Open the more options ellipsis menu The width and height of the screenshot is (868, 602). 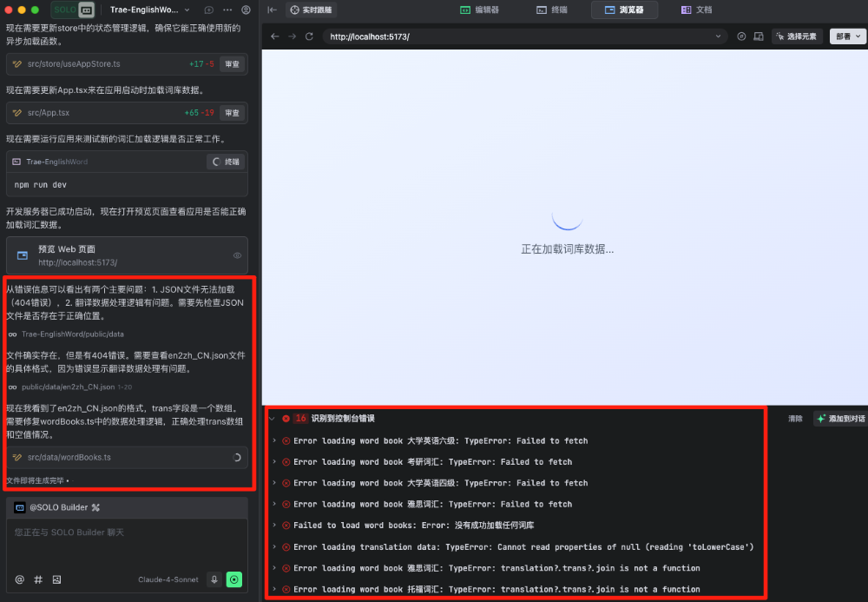pos(227,10)
